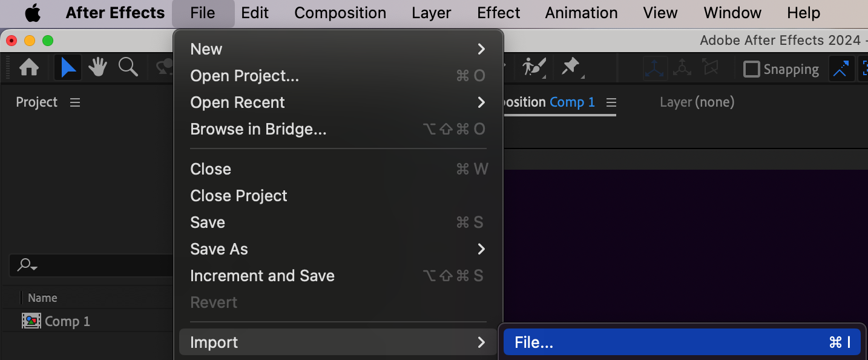Select the Puppet Pin tool
The width and height of the screenshot is (868, 360).
point(571,67)
